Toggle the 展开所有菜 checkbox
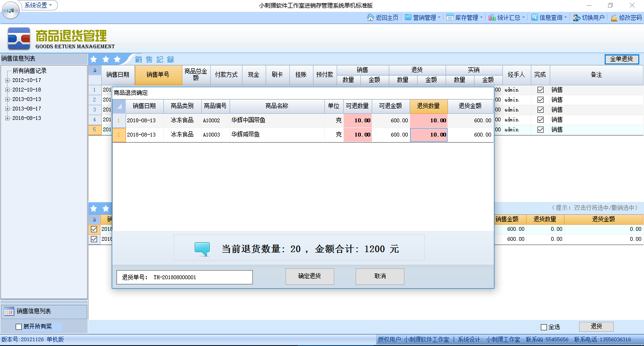This screenshot has width=644, height=346. (x=19, y=327)
